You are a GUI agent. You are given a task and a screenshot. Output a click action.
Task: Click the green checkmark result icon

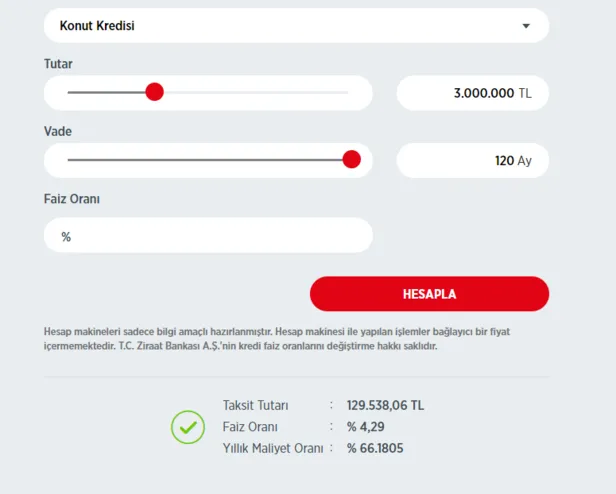187,427
